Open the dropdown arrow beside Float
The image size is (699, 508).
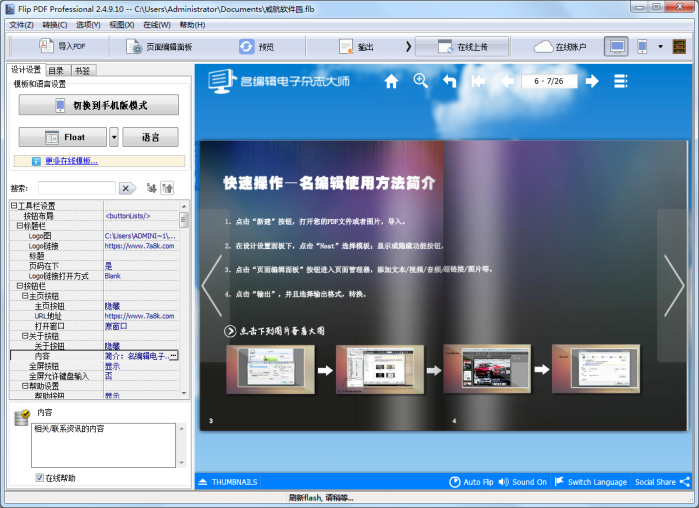(114, 137)
